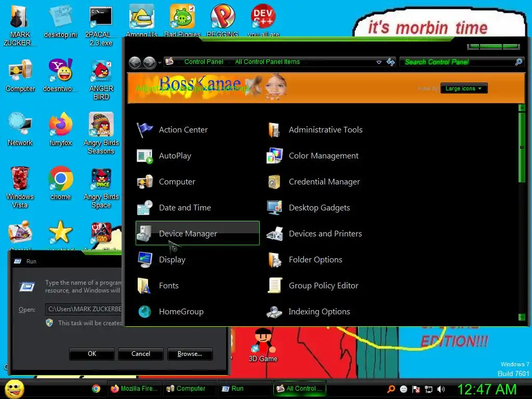
Task: Open the Administrative Tools icon
Action: [274, 130]
